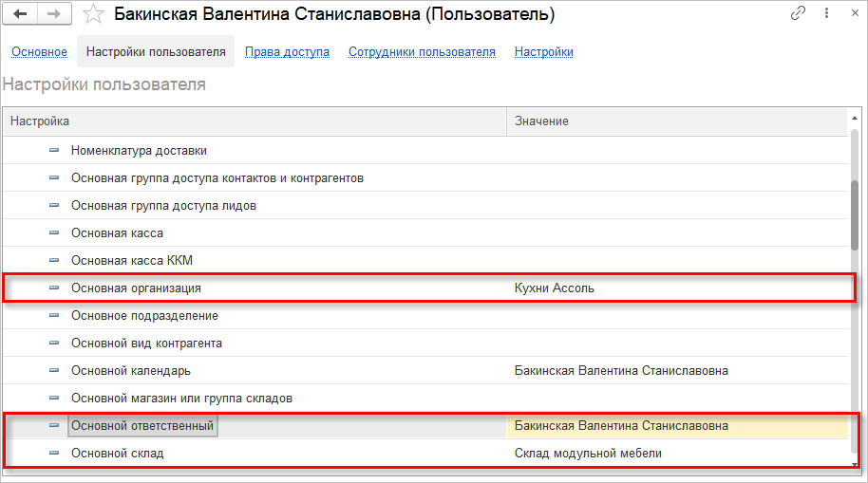The width and height of the screenshot is (868, 483).
Task: Click the dash icon beside Основной календарь
Action: click(54, 371)
